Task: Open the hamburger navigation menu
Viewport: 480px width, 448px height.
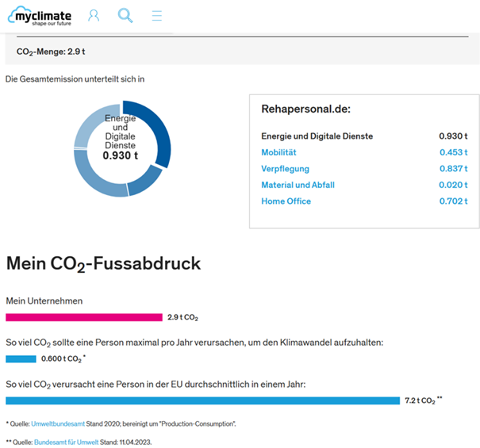Action: pos(157,15)
